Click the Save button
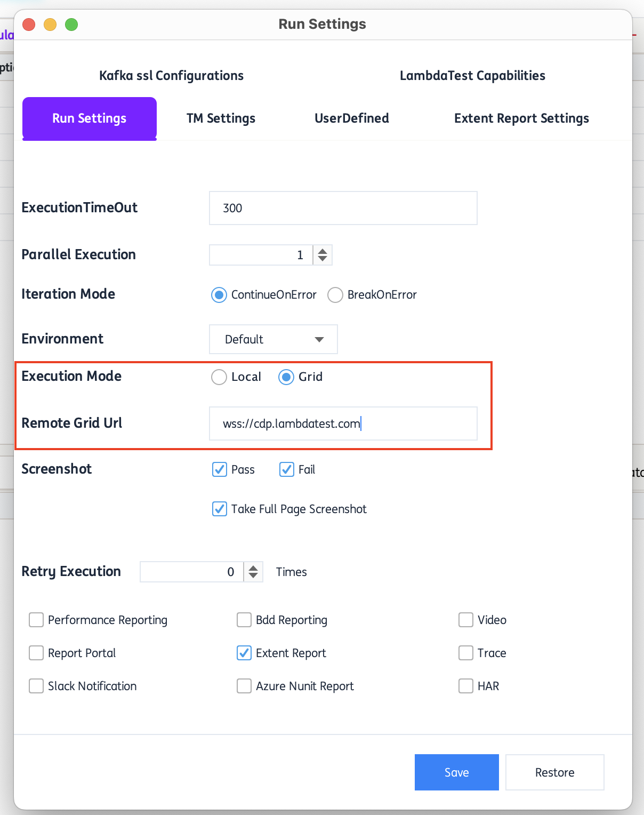The width and height of the screenshot is (644, 815). pyautogui.click(x=457, y=772)
